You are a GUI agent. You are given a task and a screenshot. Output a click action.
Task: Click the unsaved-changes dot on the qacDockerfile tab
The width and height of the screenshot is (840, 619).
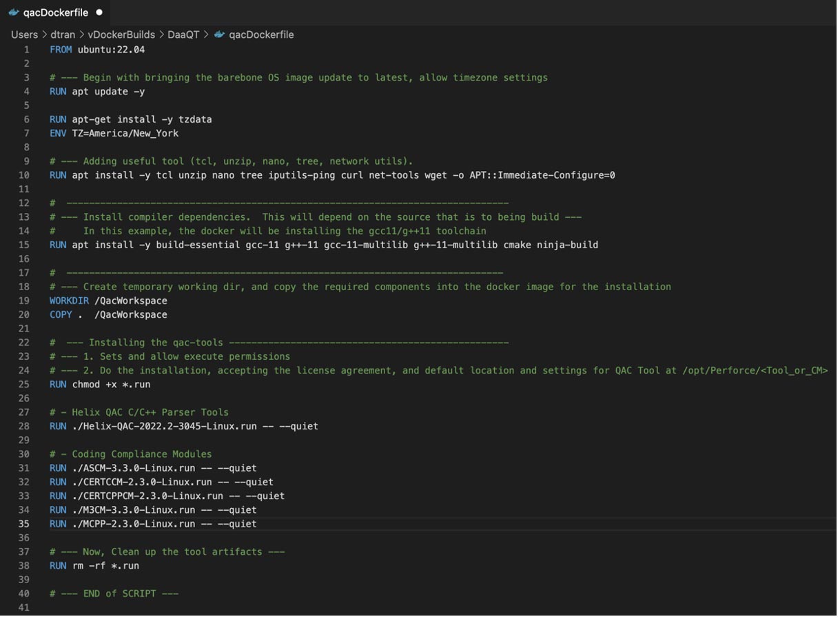[x=99, y=12]
